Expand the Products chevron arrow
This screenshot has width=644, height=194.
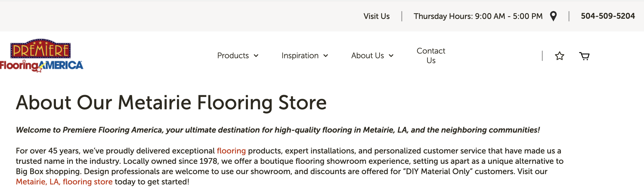pos(256,56)
